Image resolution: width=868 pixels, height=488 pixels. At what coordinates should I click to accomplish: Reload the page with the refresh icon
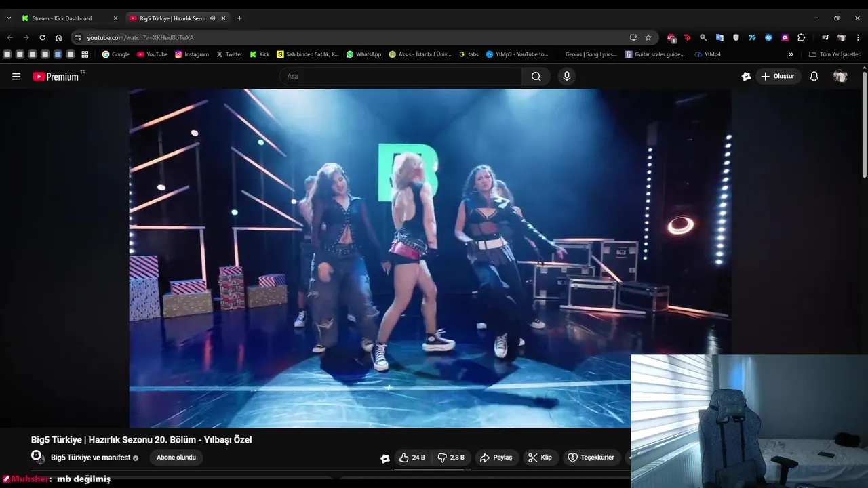coord(42,37)
